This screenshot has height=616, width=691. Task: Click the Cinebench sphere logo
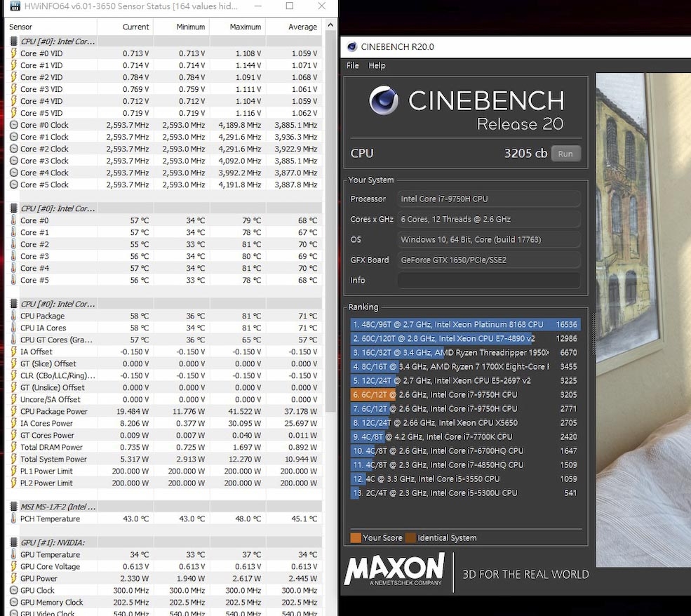pos(384,100)
